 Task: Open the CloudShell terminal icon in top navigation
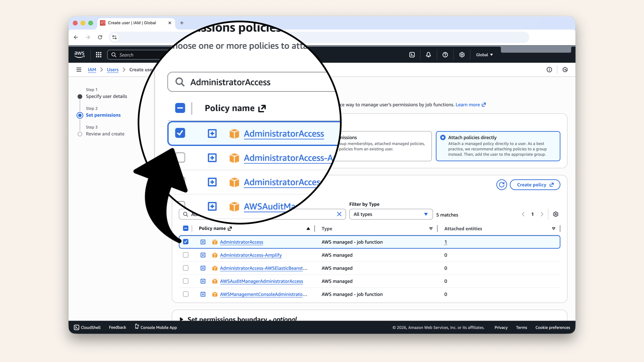tap(412, 55)
